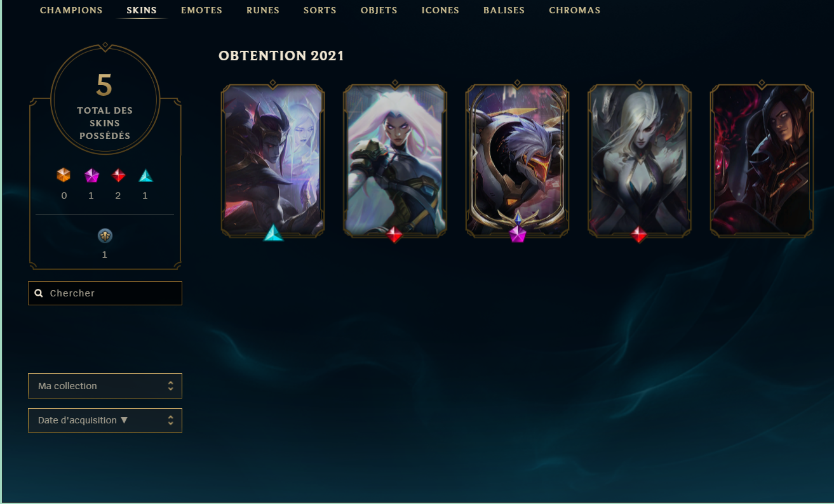834x504 pixels.
Task: Click the magnifying glass search icon
Action: point(39,293)
